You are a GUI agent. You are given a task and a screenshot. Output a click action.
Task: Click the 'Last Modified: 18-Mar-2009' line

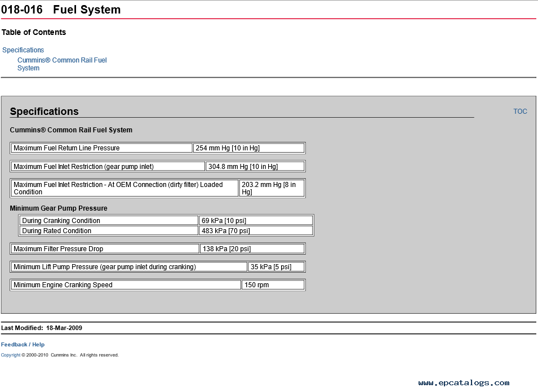coord(42,328)
